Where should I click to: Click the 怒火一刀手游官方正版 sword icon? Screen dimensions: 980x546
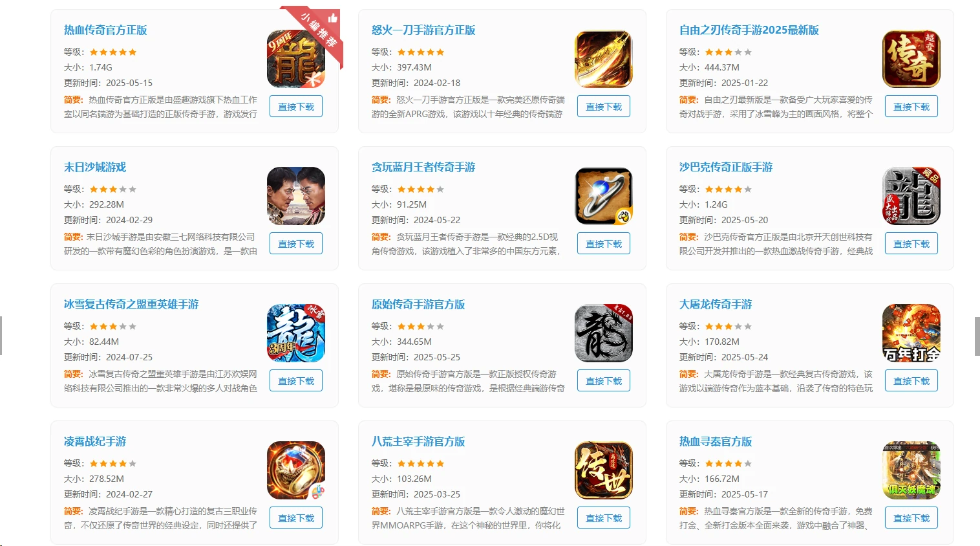coord(604,59)
